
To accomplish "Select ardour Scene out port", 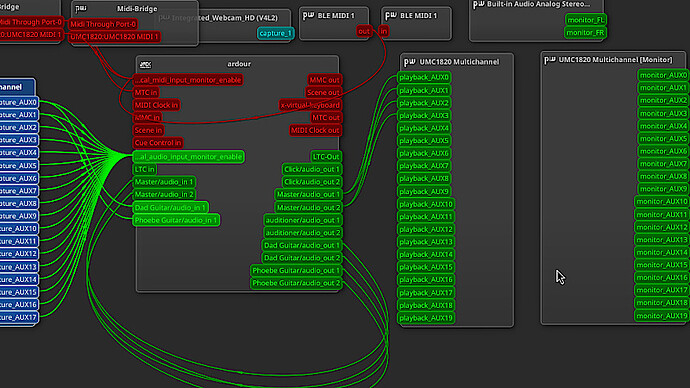I will click(323, 92).
